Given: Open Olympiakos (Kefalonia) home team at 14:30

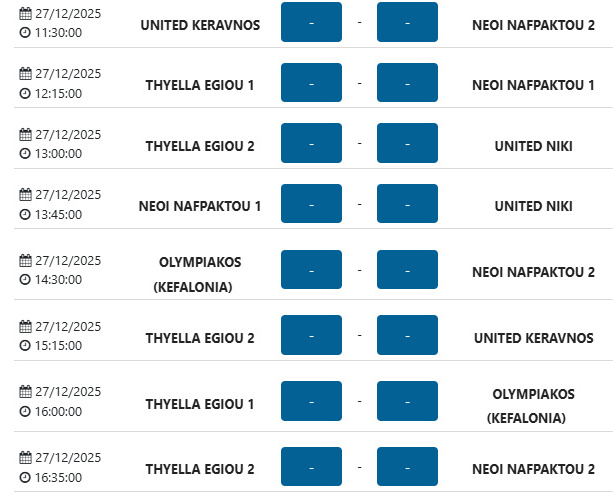Looking at the screenshot, I should 200,274.
